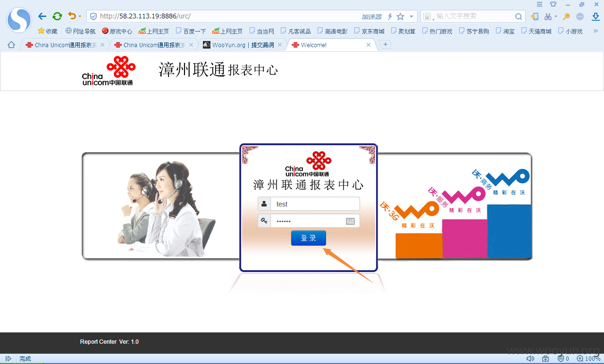Expand the bookmarks bar overflow chevron
604x364 pixels.
(595, 31)
